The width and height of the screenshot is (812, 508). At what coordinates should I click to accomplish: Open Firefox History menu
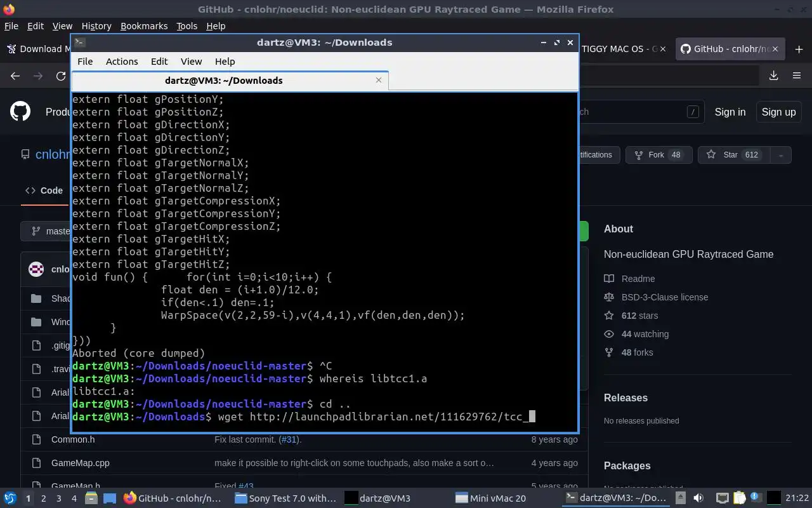pos(96,26)
